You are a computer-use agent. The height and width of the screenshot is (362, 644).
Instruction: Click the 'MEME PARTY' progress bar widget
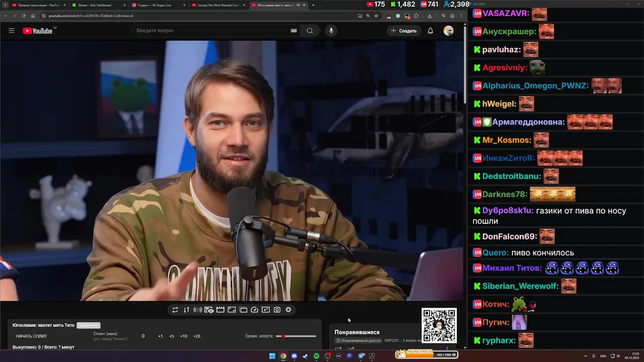(x=427, y=354)
